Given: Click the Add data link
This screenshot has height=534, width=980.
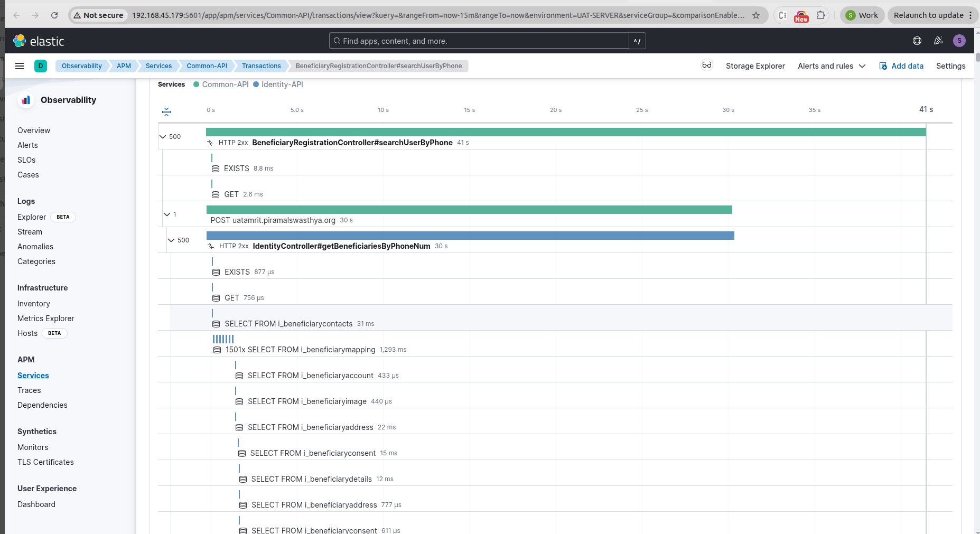Looking at the screenshot, I should point(901,66).
